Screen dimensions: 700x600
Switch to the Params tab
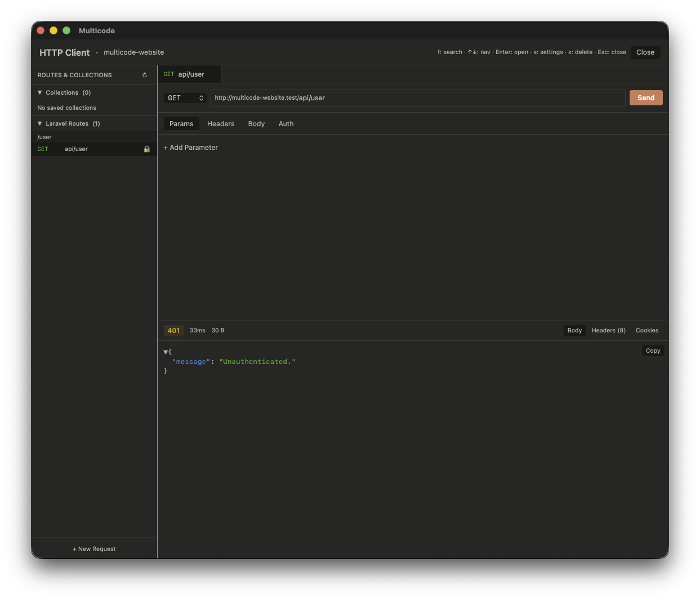coord(181,124)
